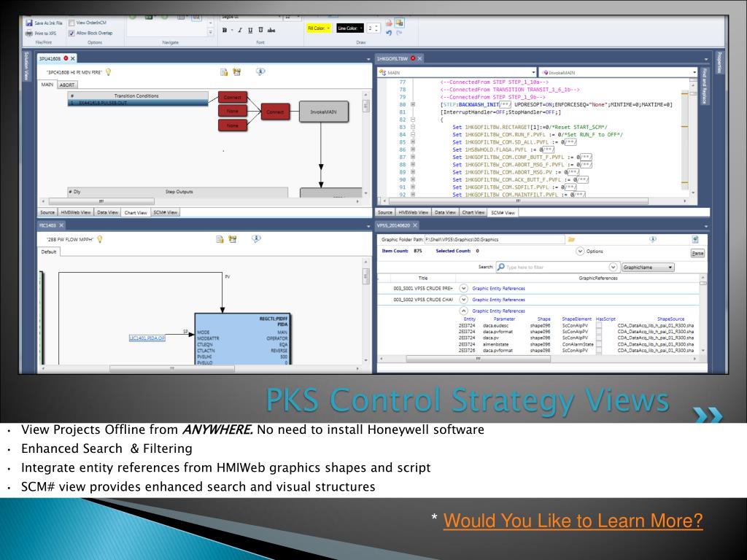Switch to the ABORT tab in 3PU41608 panel

[x=67, y=85]
